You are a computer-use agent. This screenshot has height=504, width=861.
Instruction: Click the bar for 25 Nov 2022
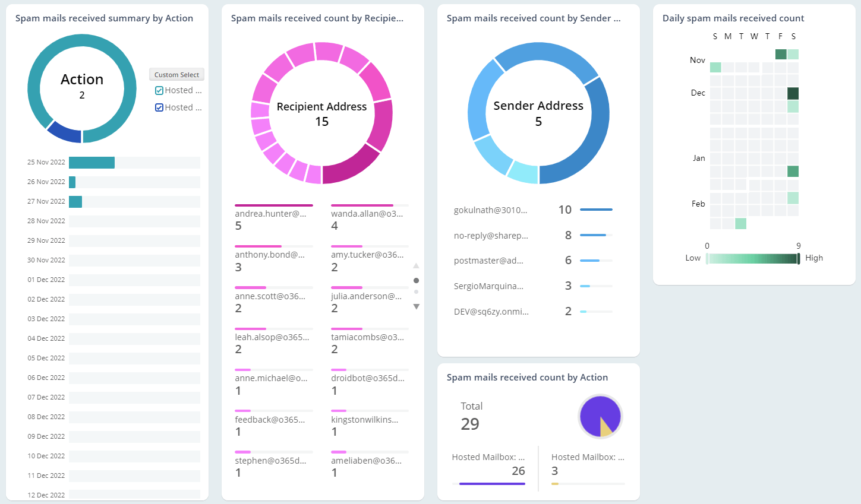(92, 161)
